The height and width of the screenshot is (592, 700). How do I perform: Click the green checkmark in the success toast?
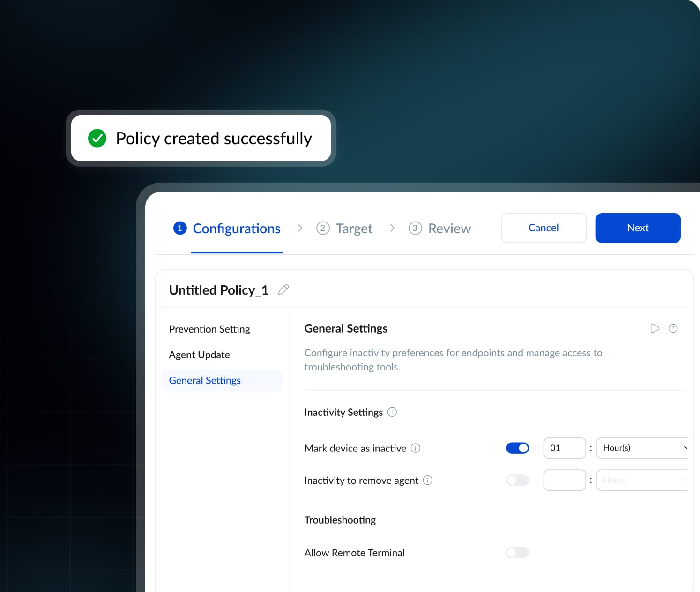pos(97,138)
